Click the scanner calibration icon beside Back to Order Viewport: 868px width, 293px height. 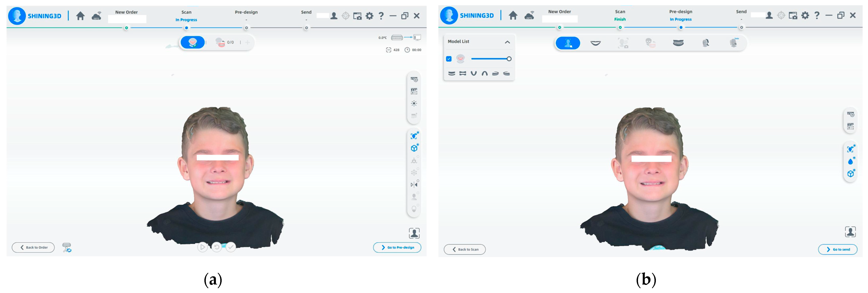tap(67, 247)
